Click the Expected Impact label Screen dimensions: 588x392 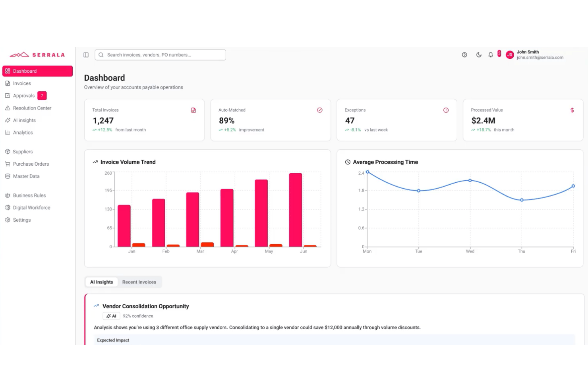[x=113, y=340]
